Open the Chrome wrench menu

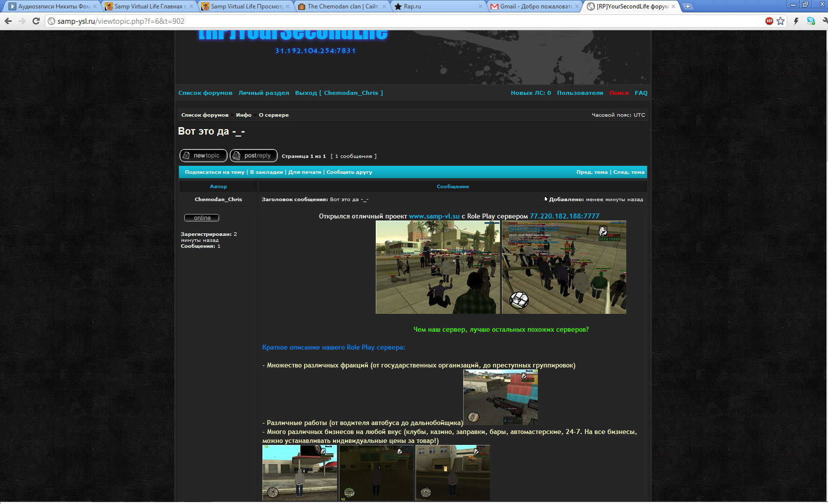(x=824, y=21)
